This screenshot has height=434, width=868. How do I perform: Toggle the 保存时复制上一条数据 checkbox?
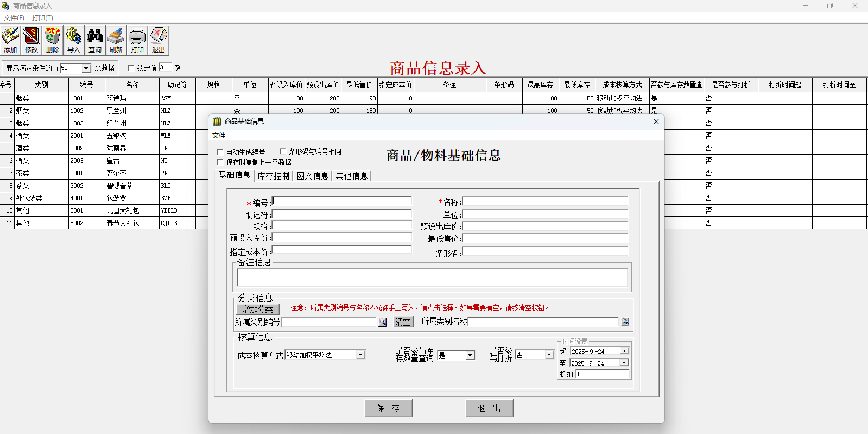220,162
